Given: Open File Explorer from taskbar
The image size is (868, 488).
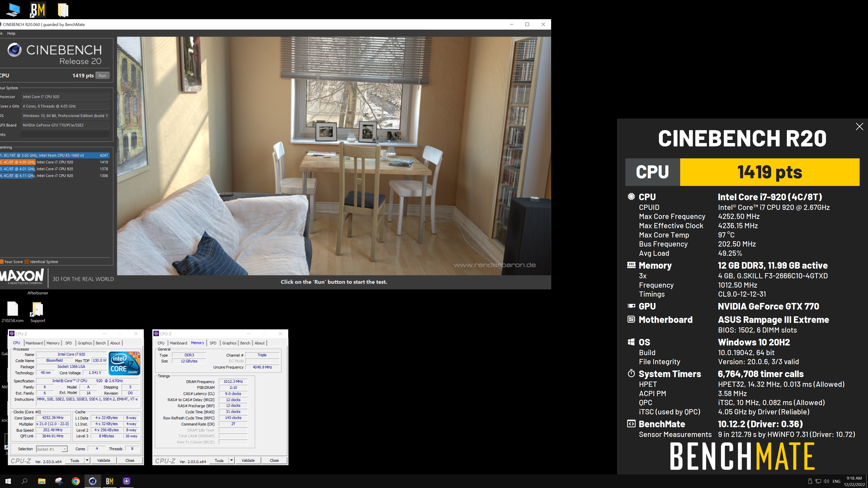Looking at the screenshot, I should pos(41,481).
